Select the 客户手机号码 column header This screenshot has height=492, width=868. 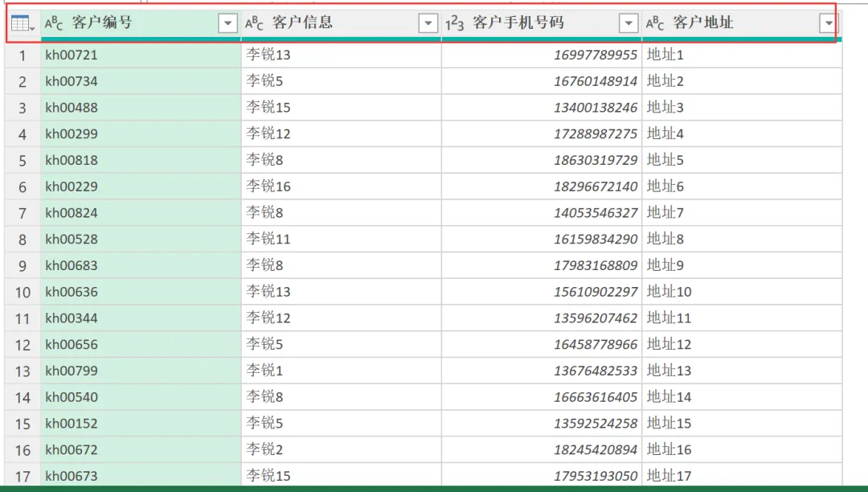tap(542, 24)
